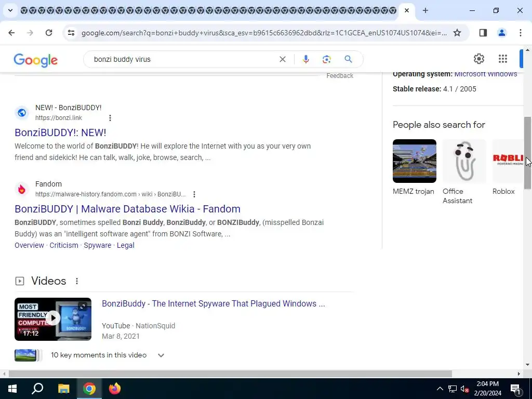Start voice search with the microphone icon

[x=305, y=59]
